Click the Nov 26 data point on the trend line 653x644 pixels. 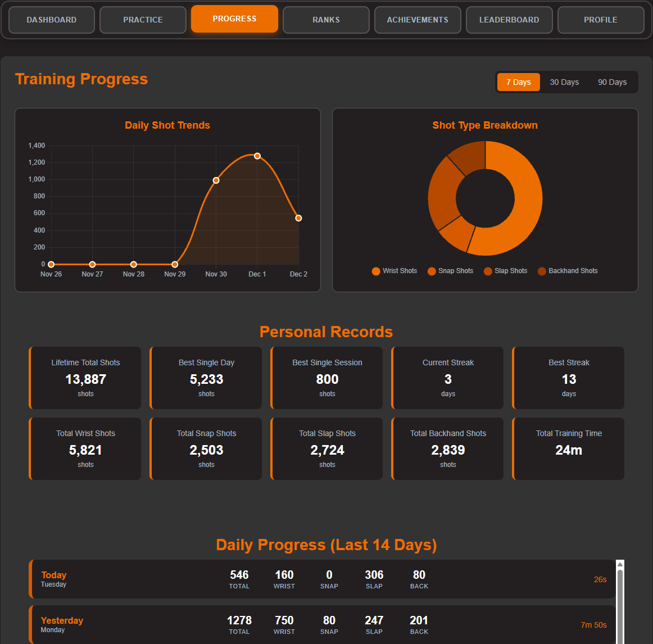(51, 264)
